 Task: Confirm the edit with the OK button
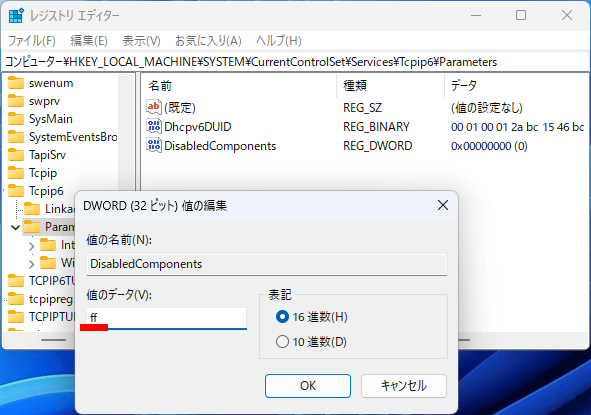308,386
